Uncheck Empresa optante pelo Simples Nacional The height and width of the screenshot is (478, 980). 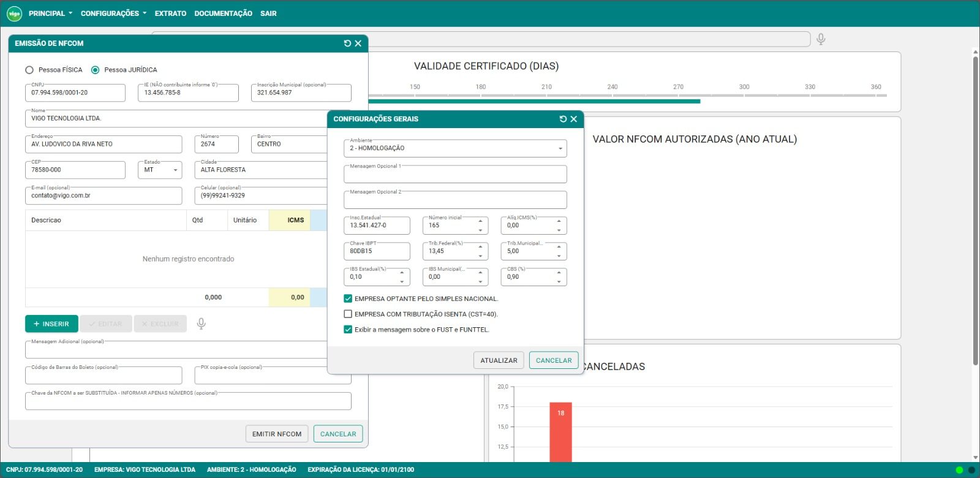(x=348, y=299)
